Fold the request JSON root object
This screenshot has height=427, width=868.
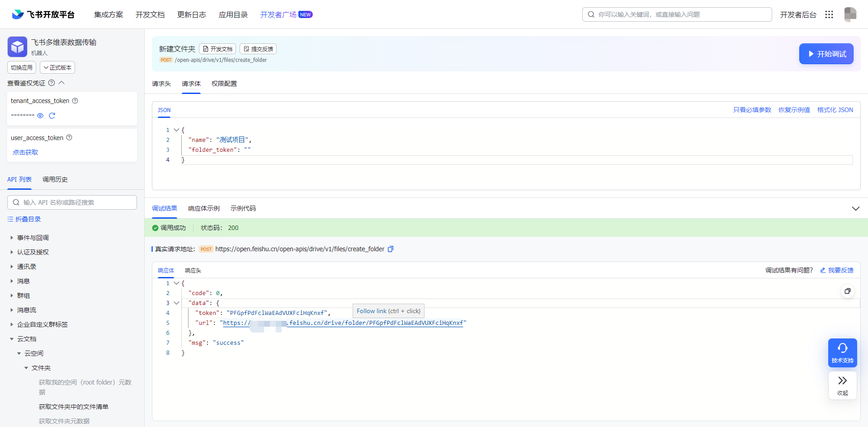click(176, 130)
